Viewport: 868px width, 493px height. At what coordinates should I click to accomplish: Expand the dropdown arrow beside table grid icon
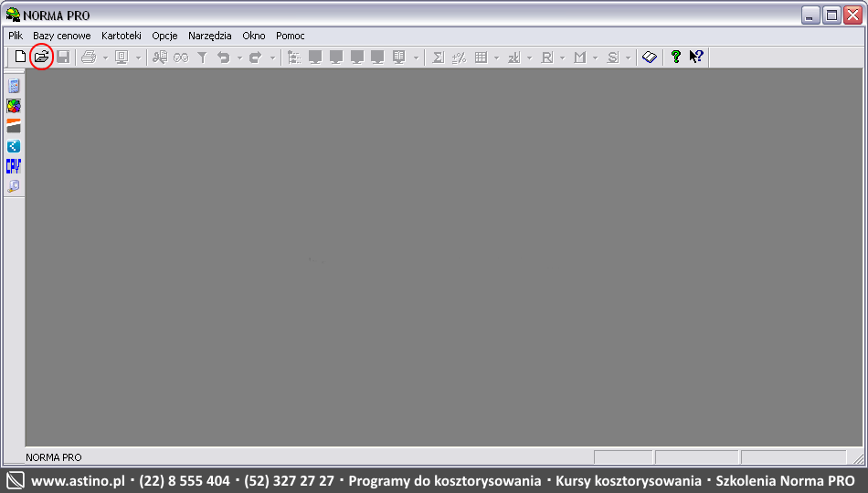[x=496, y=58]
